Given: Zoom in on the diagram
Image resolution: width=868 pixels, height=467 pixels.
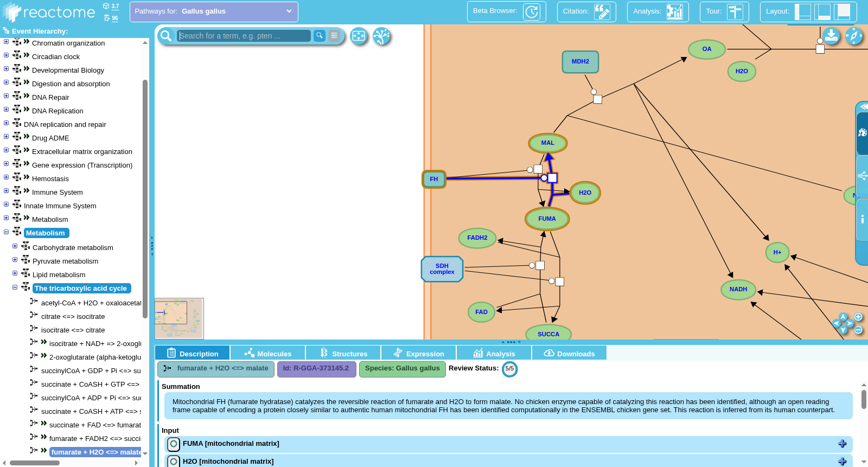Looking at the screenshot, I should [858, 317].
